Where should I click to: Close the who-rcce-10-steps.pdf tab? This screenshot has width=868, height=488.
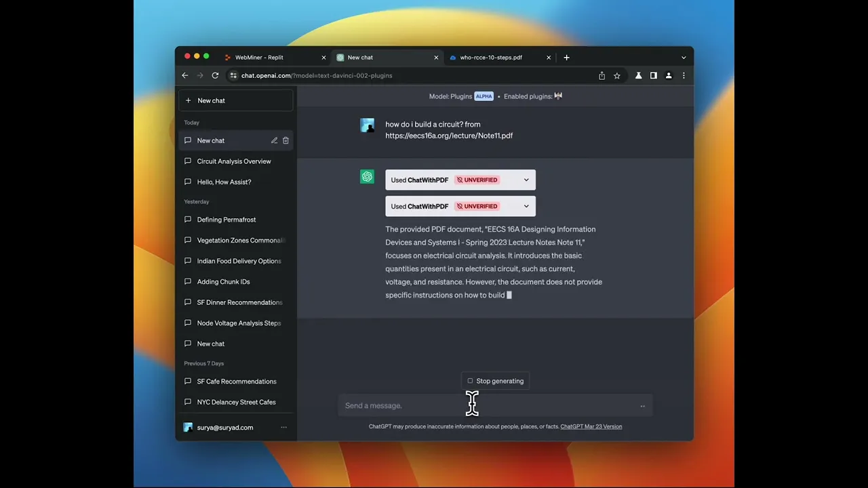(549, 58)
